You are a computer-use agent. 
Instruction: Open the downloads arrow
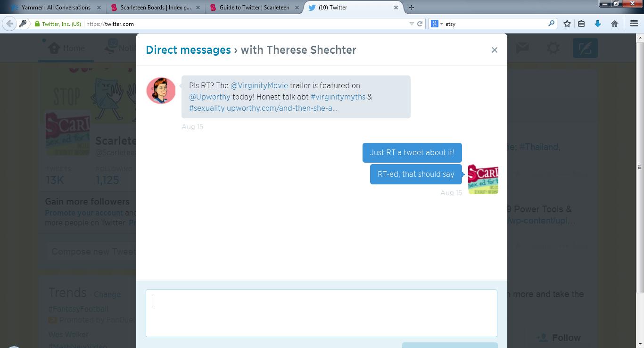click(598, 24)
